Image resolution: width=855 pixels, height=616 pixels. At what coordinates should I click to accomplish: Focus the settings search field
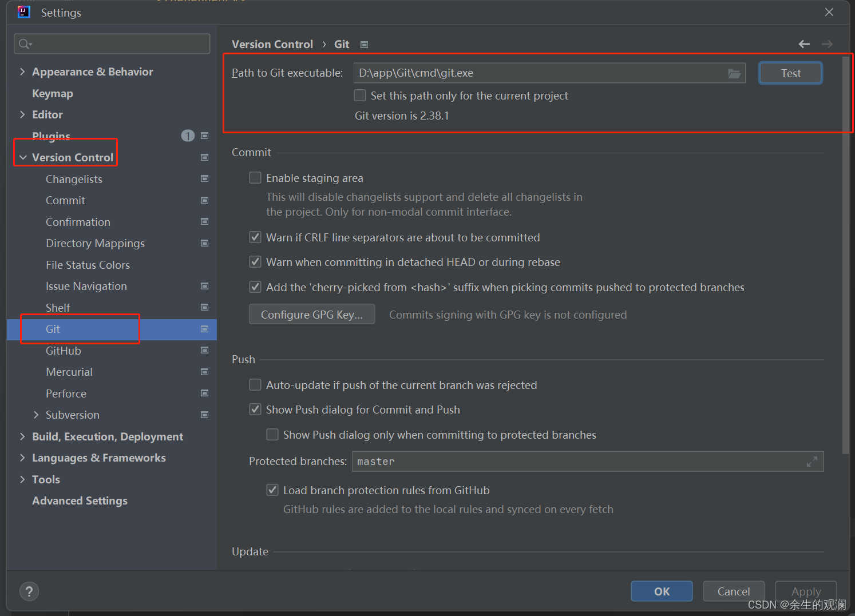(x=112, y=44)
